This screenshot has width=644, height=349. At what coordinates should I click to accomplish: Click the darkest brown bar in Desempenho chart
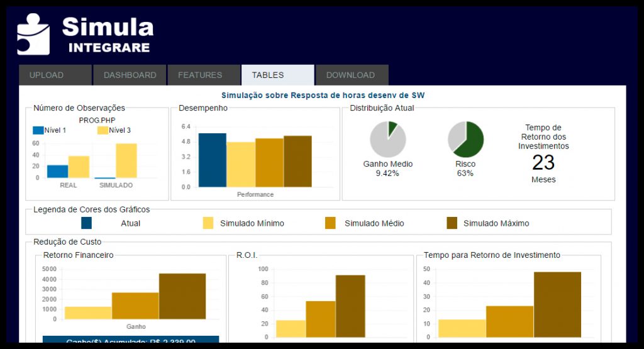(297, 162)
